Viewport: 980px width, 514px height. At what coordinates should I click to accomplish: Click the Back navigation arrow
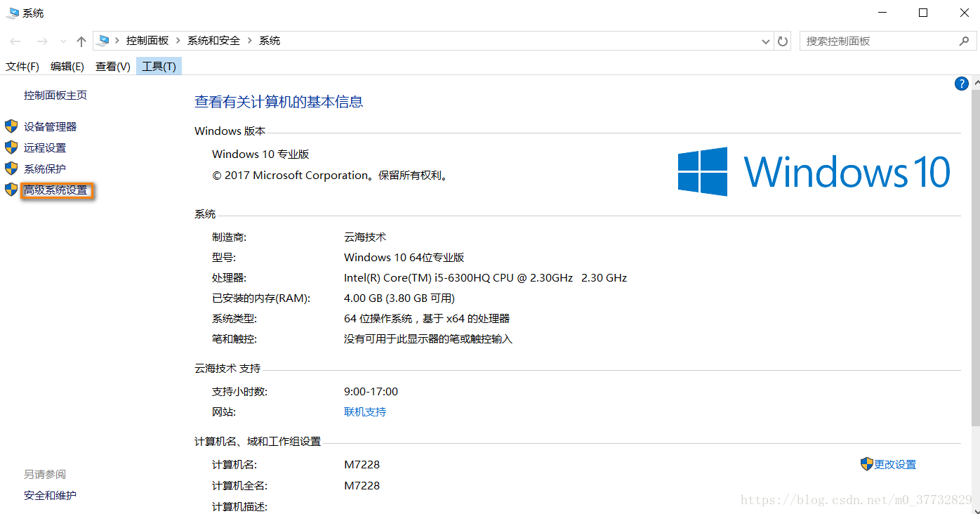click(x=15, y=41)
